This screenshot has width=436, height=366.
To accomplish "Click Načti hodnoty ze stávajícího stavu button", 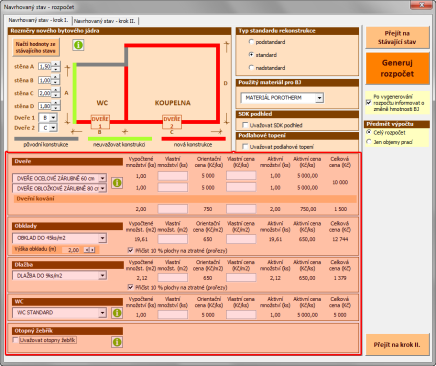I will tap(36, 47).
